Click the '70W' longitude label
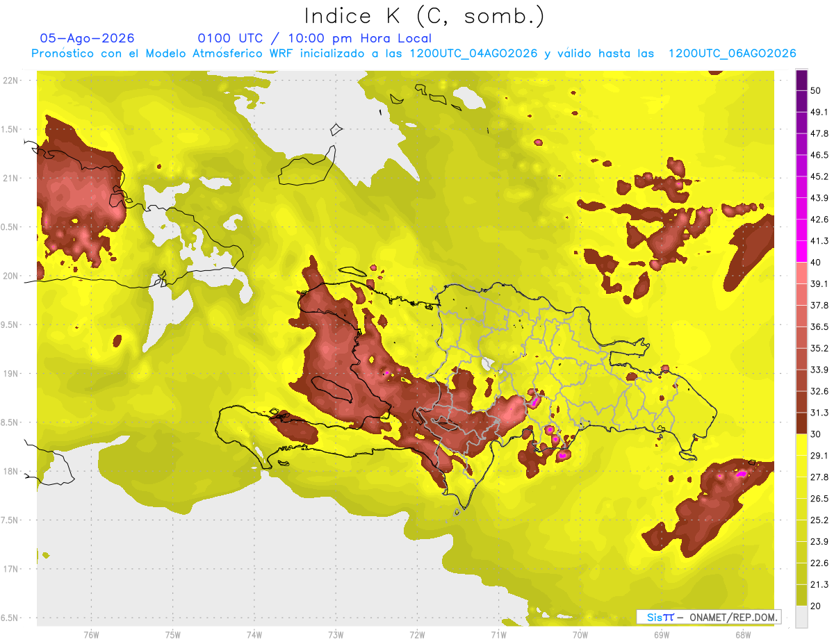Image resolution: width=834 pixels, height=644 pixels. (x=580, y=634)
